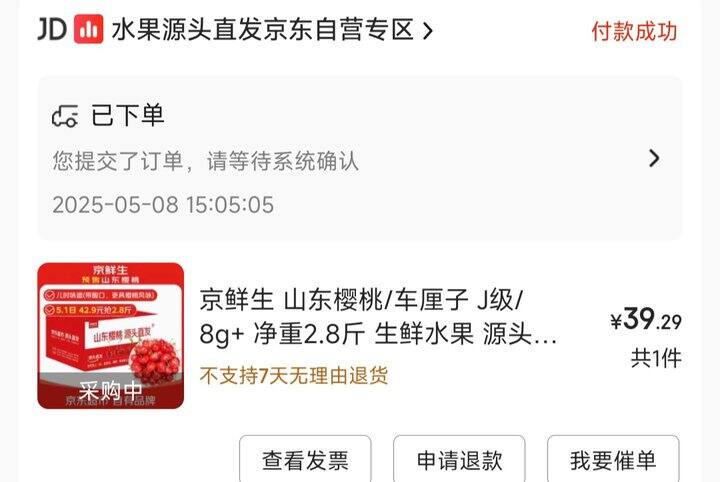
Task: Click the order timestamp 2025-05-08 15:05:05
Action: coord(163,205)
